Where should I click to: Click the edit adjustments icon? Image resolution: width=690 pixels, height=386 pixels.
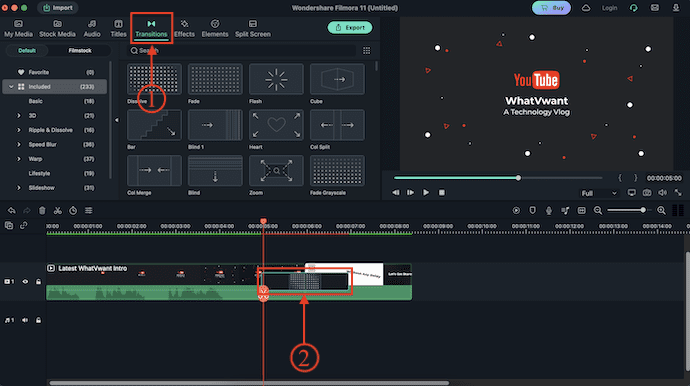click(88, 211)
